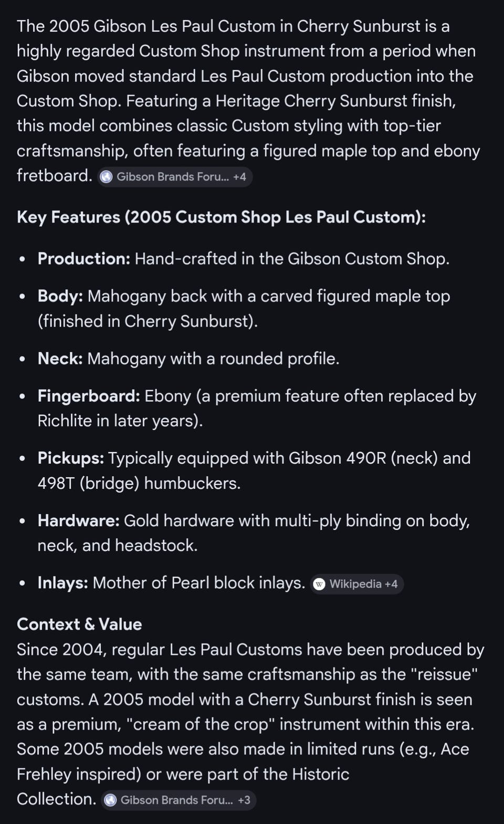Expand the "+3" sources in the bottom chip

click(244, 800)
